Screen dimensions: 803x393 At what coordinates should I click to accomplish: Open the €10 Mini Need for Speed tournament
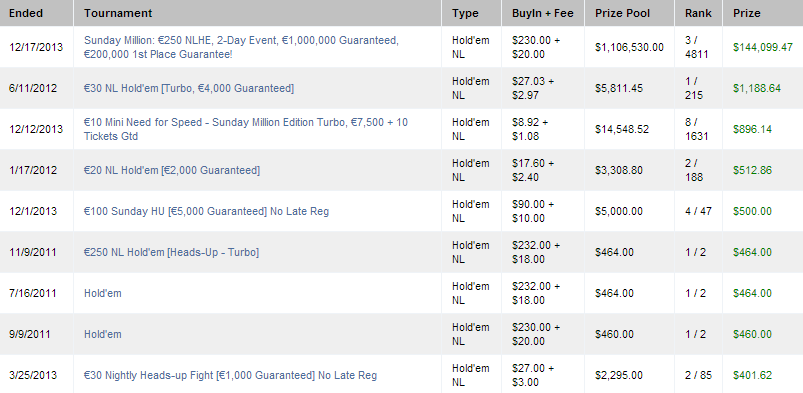coord(246,129)
